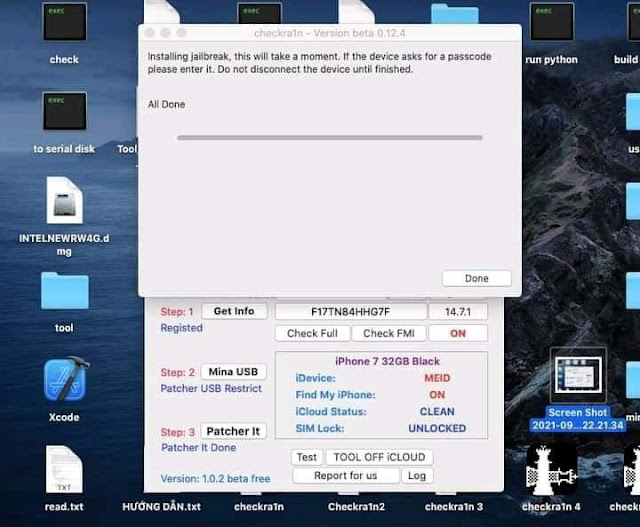This screenshot has width=640, height=527.
Task: Click the TOOL OFF iCLOUD button
Action: [379, 457]
